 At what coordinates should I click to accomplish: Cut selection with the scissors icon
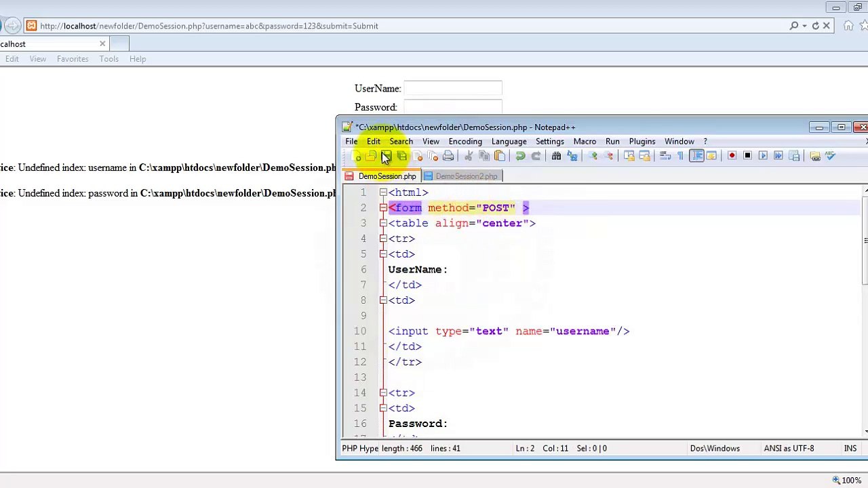tap(469, 156)
